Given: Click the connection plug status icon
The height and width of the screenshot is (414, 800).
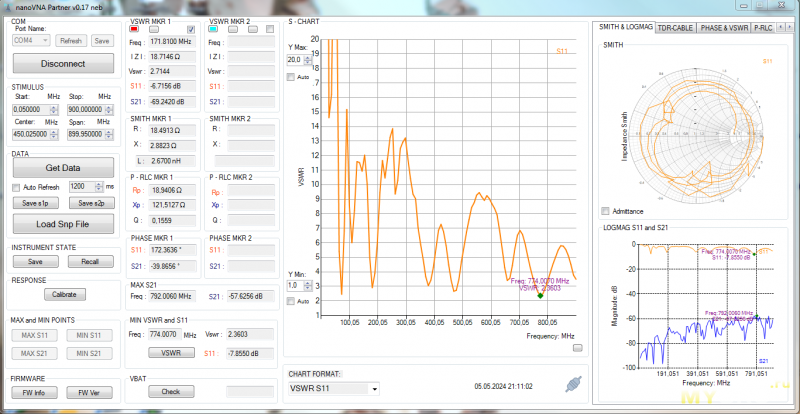Looking at the screenshot, I should point(573,384).
